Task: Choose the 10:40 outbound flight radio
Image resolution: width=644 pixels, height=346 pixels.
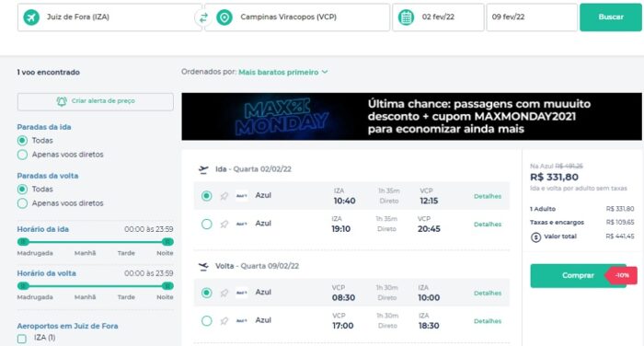Action: click(207, 196)
